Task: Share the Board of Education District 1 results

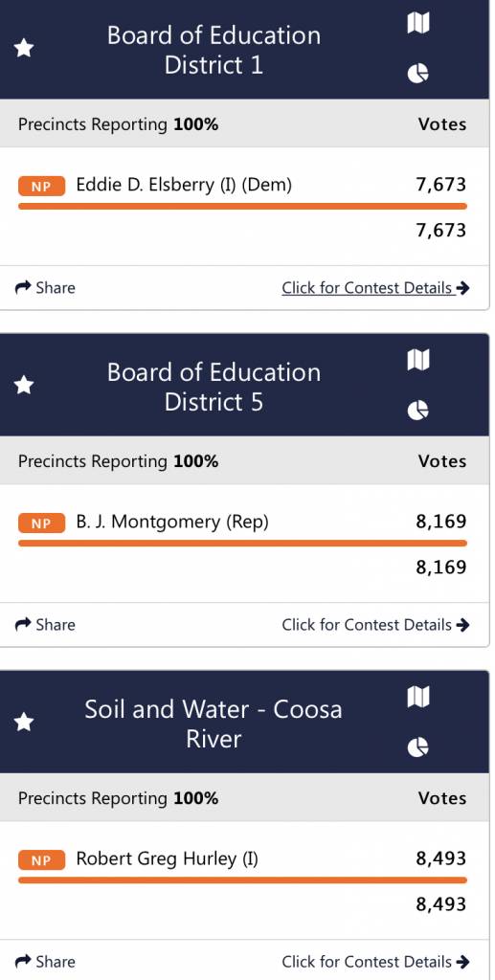Action: pos(45,287)
